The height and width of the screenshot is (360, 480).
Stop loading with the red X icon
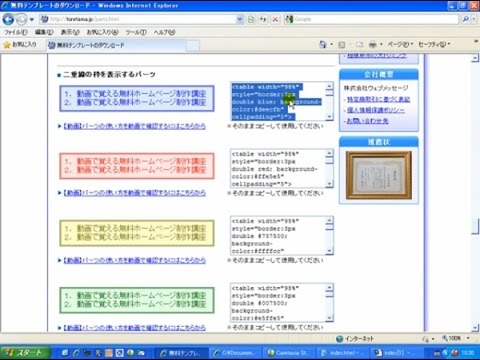(275, 19)
